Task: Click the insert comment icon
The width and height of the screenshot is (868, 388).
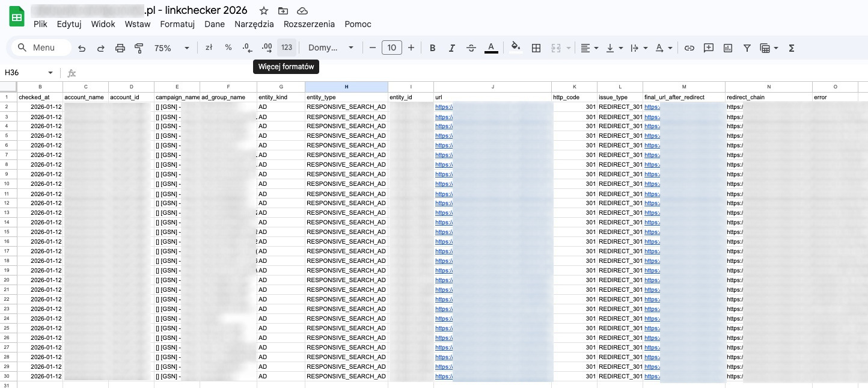Action: coord(709,48)
